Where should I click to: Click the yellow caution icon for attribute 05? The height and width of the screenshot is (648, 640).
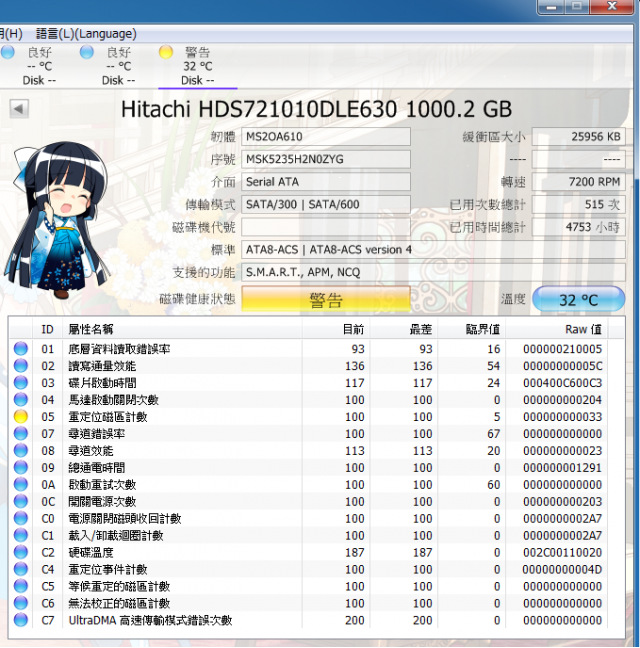(x=21, y=417)
